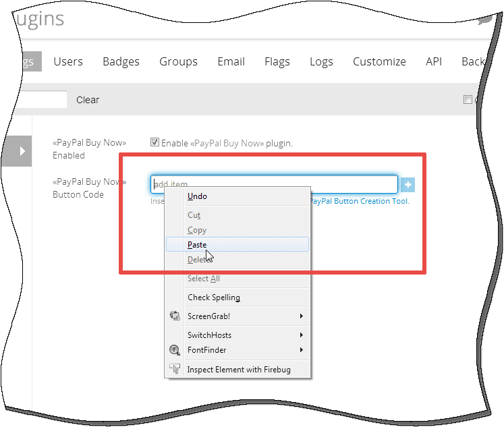Expand the ScreenGrab! submenu arrow
Image resolution: width=504 pixels, height=427 pixels.
coord(301,316)
